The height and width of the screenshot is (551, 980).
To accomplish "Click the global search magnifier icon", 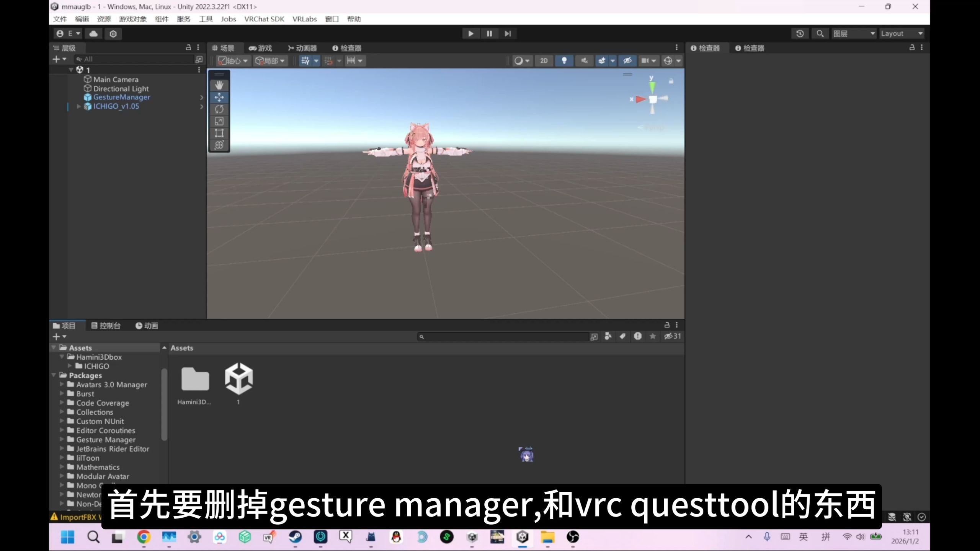I will 820,34.
